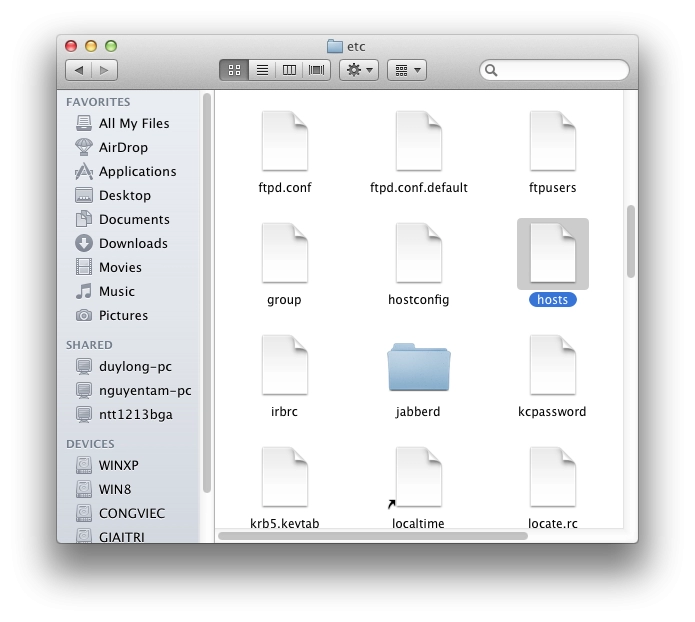This screenshot has height=622, width=695.
Task: Select the ftpd.conf file icon
Action: pos(285,141)
